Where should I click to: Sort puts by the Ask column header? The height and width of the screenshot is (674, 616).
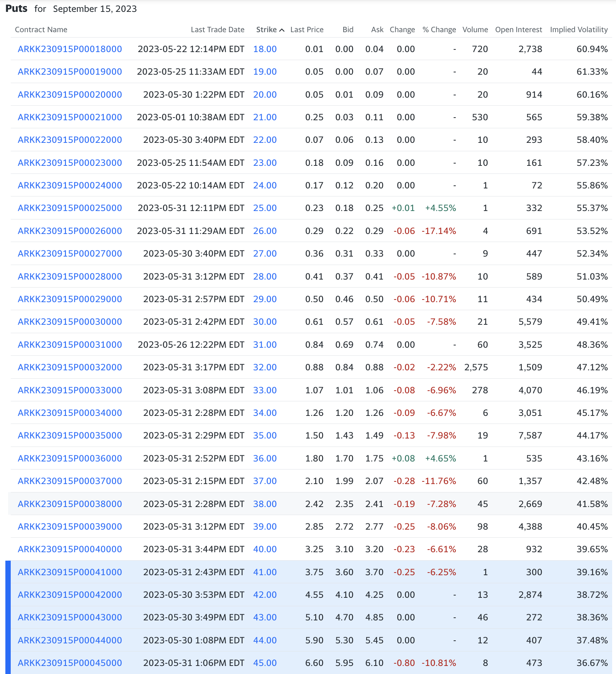click(x=376, y=29)
